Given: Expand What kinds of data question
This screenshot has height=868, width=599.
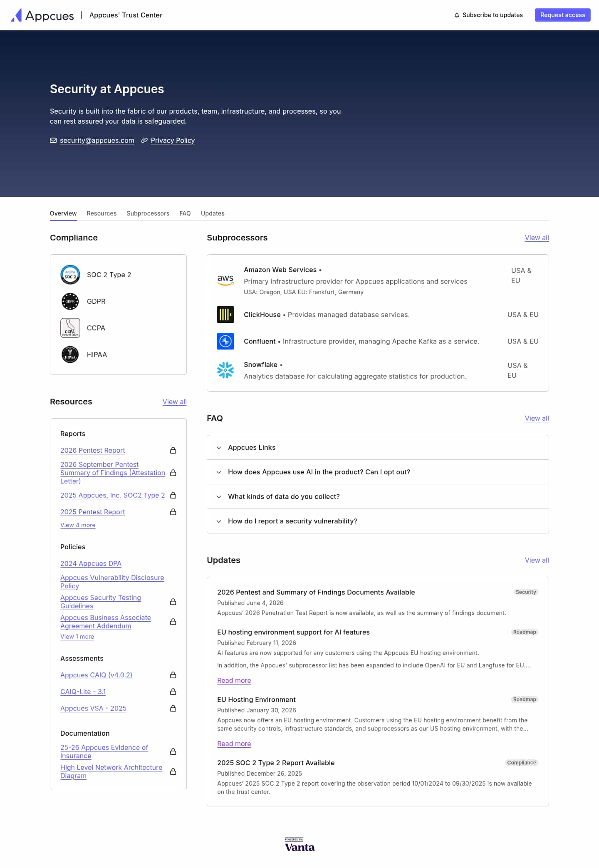Looking at the screenshot, I should (378, 496).
